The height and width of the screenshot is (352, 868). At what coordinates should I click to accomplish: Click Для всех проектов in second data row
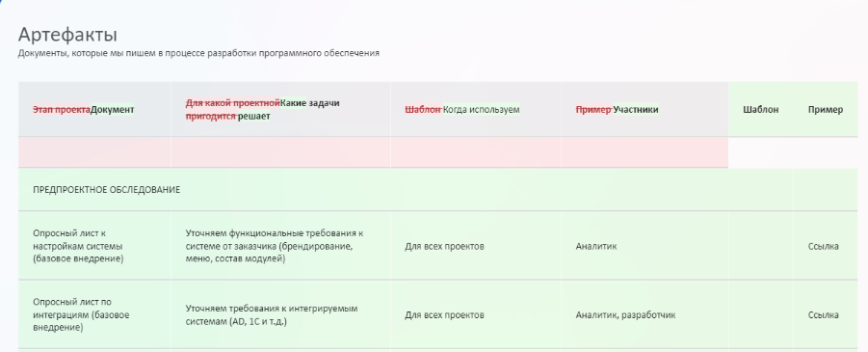444,314
